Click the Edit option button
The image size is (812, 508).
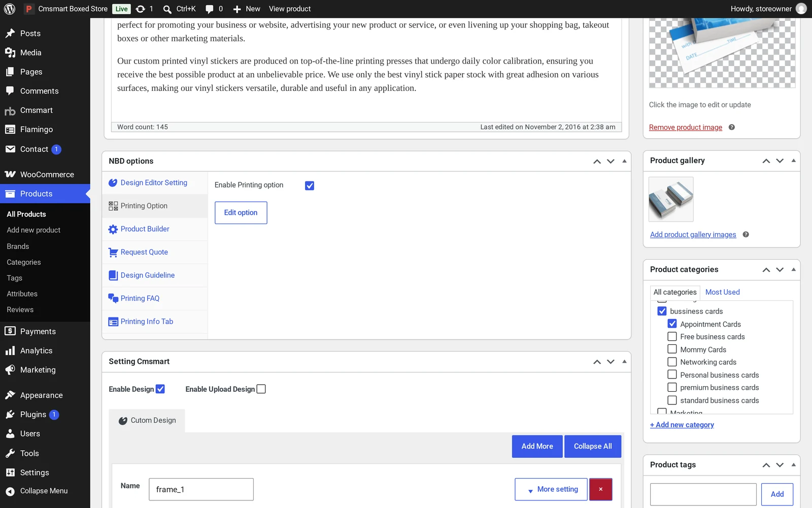coord(241,213)
